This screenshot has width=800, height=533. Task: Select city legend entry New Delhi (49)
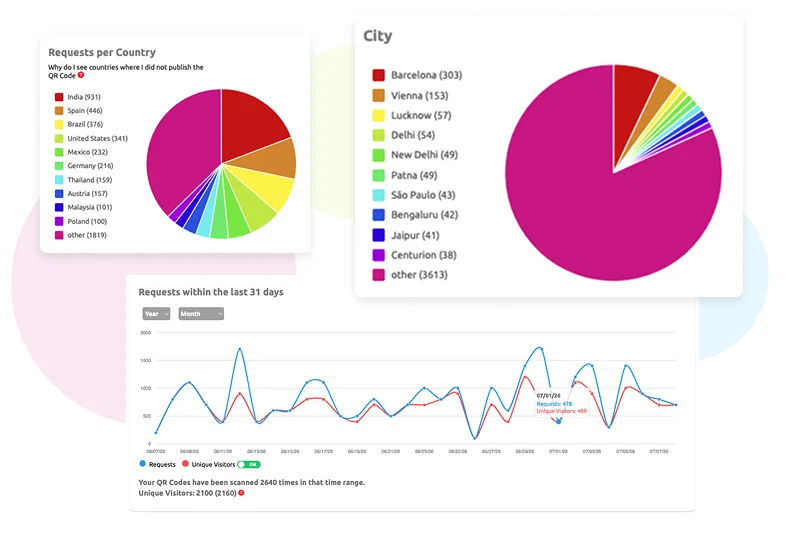pos(415,155)
